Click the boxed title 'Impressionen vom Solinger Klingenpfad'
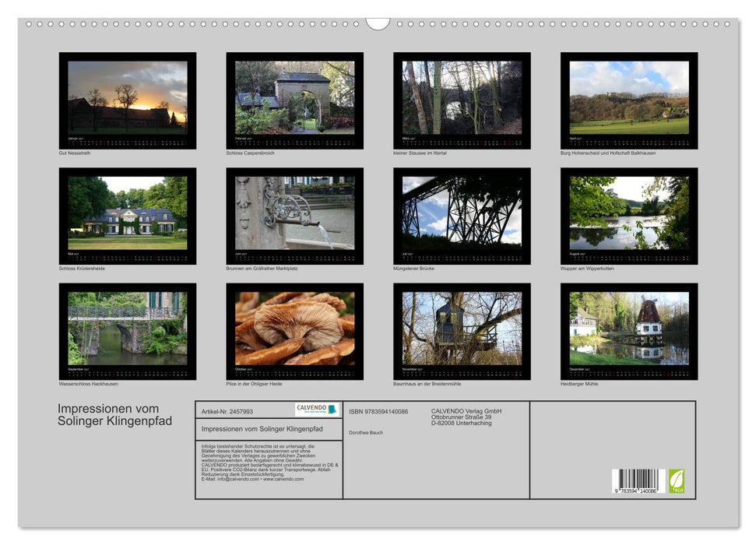 click(x=262, y=429)
